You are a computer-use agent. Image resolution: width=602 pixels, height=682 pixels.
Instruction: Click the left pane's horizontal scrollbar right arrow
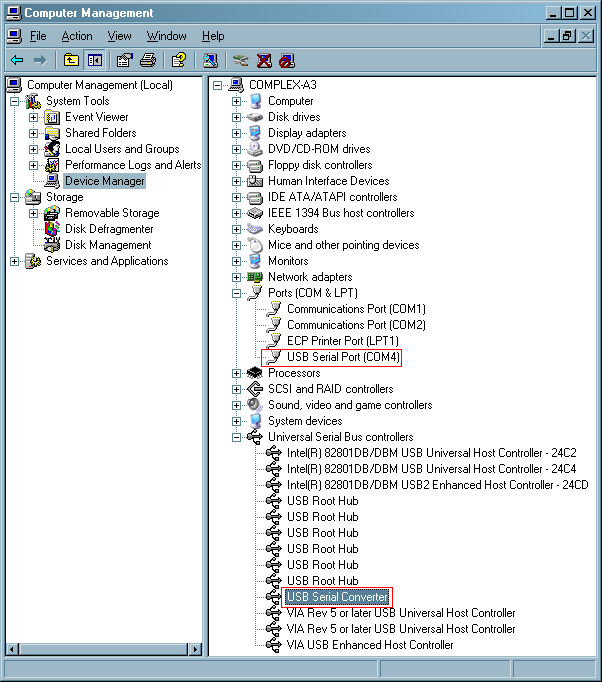(194, 649)
